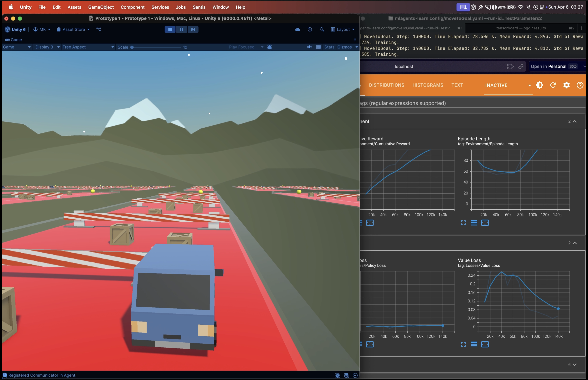Reload TensorBoard data

553,85
